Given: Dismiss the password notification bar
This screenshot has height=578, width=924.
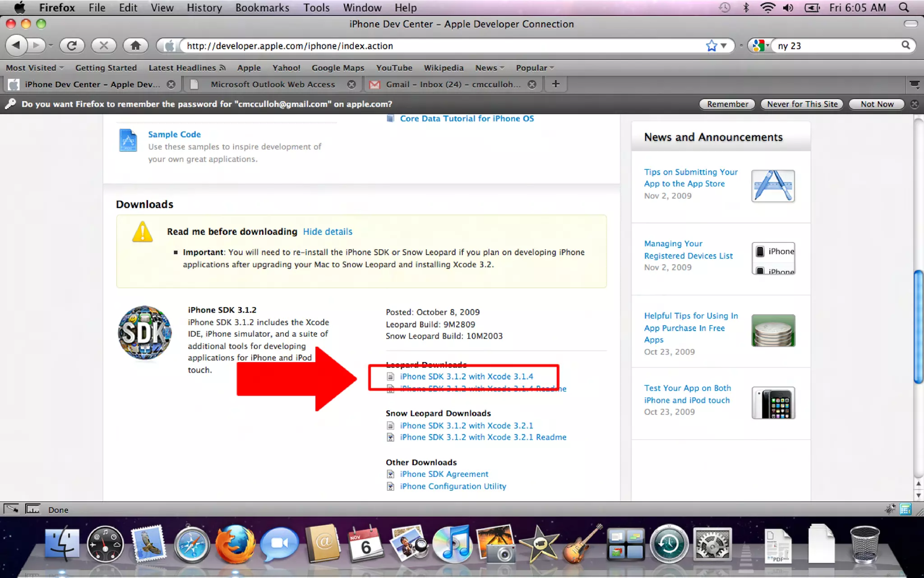Looking at the screenshot, I should click(x=915, y=104).
